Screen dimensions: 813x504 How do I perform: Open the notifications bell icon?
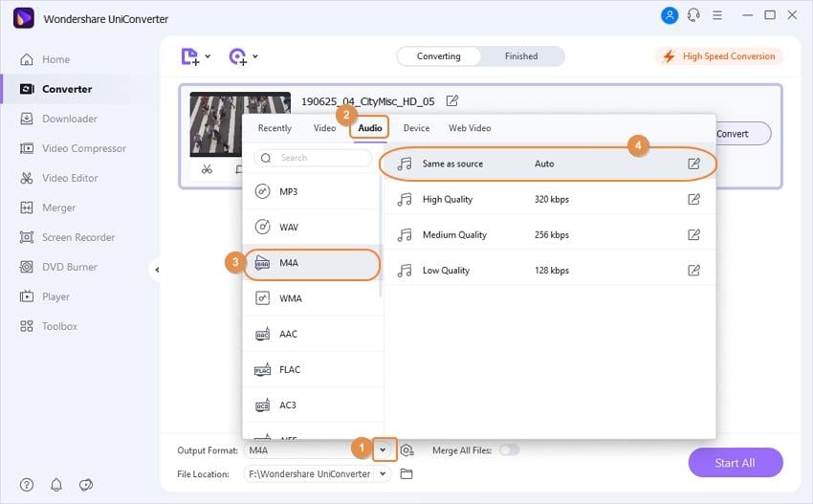[x=56, y=484]
